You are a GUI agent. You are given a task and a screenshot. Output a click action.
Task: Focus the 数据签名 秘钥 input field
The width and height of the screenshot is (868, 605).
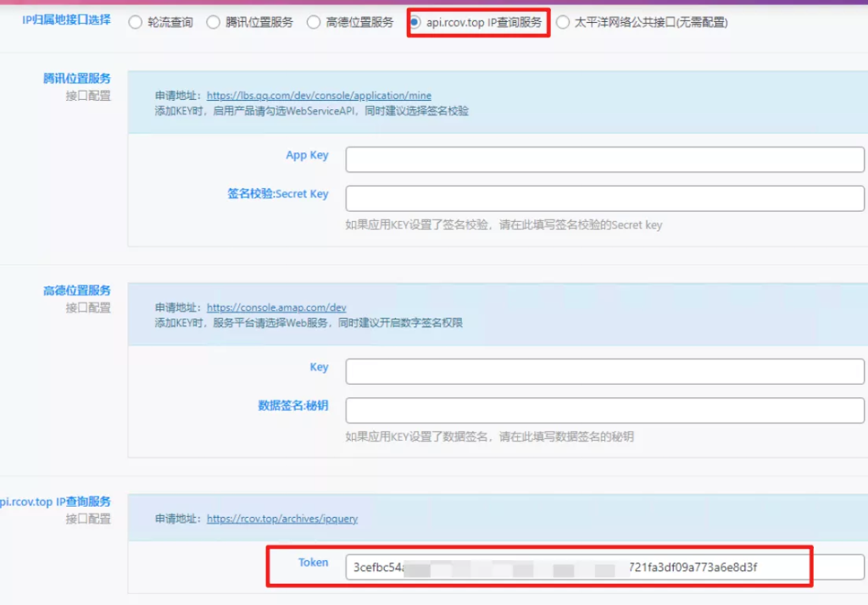604,410
